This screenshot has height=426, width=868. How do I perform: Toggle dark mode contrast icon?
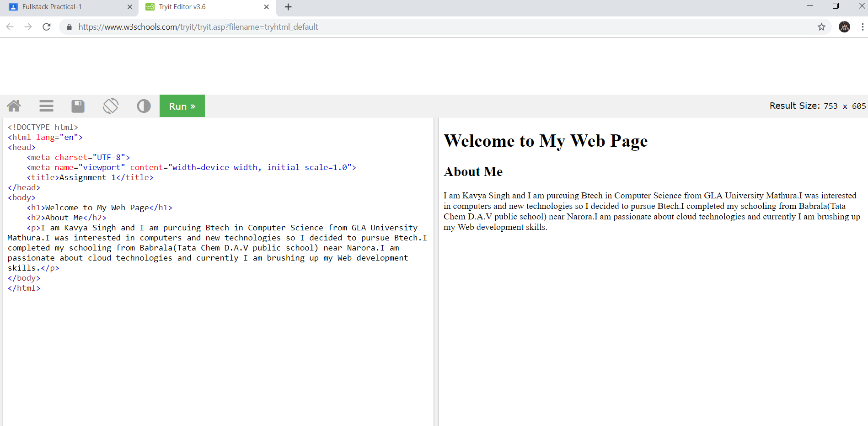click(144, 106)
